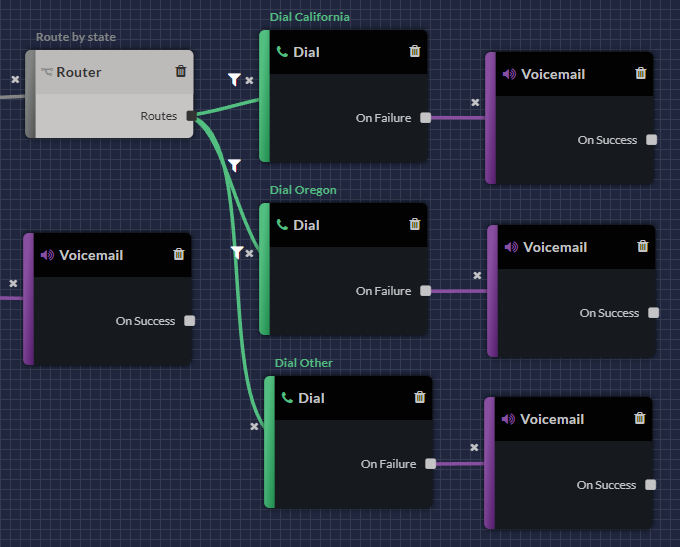This screenshot has width=680, height=547.
Task: Remove the incoming link to the Voicemail below the Router
Action: [x=13, y=283]
